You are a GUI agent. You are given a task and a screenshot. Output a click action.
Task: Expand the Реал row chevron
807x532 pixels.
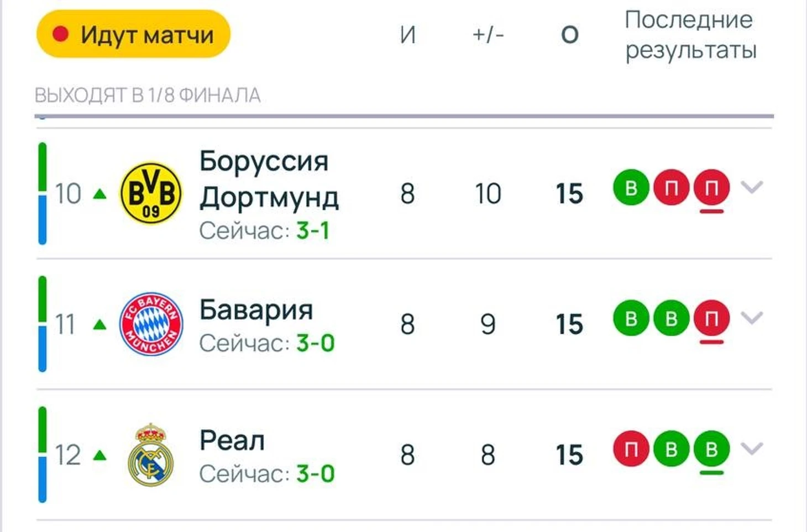[752, 448]
